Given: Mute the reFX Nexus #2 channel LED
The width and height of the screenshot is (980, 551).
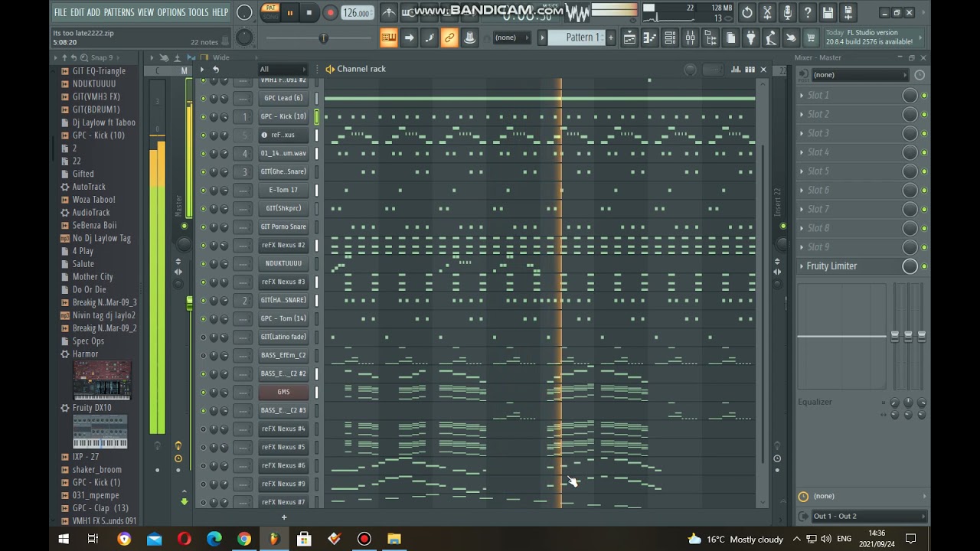Looking at the screenshot, I should [203, 245].
